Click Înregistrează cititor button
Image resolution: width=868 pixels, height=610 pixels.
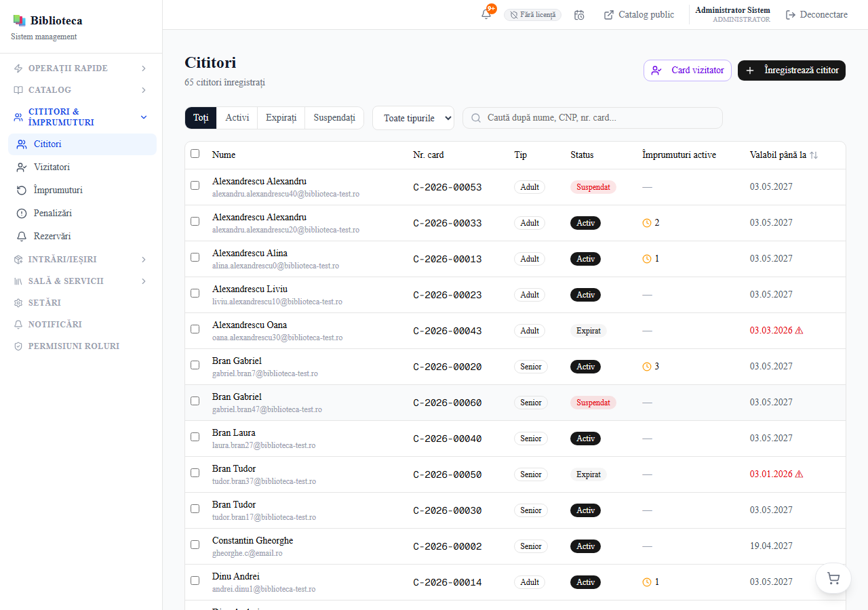[x=791, y=70]
